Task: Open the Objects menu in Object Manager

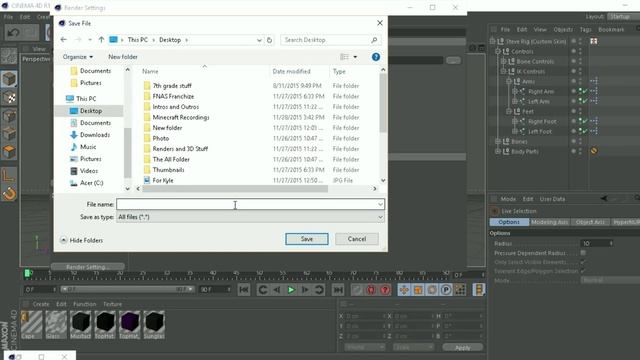Action: (563, 29)
